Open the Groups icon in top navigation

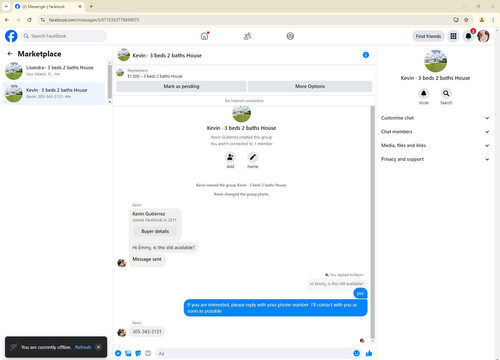point(290,36)
